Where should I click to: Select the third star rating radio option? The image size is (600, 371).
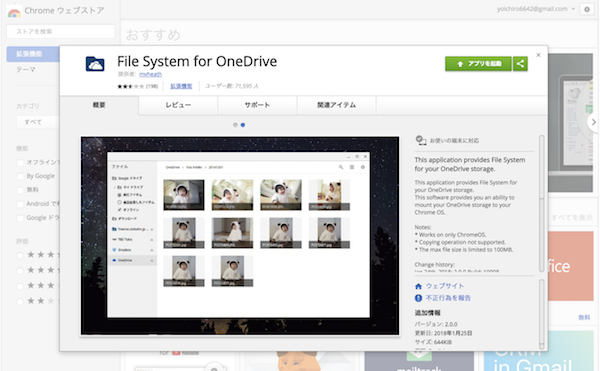[x=20, y=286]
